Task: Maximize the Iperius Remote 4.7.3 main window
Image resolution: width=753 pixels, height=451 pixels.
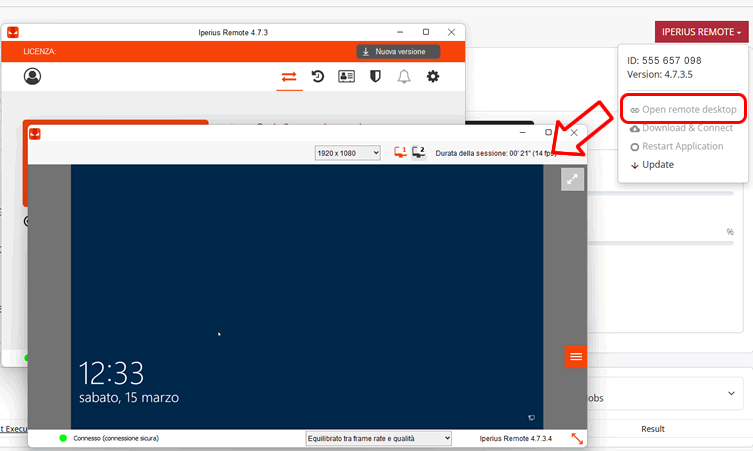Action: click(425, 32)
